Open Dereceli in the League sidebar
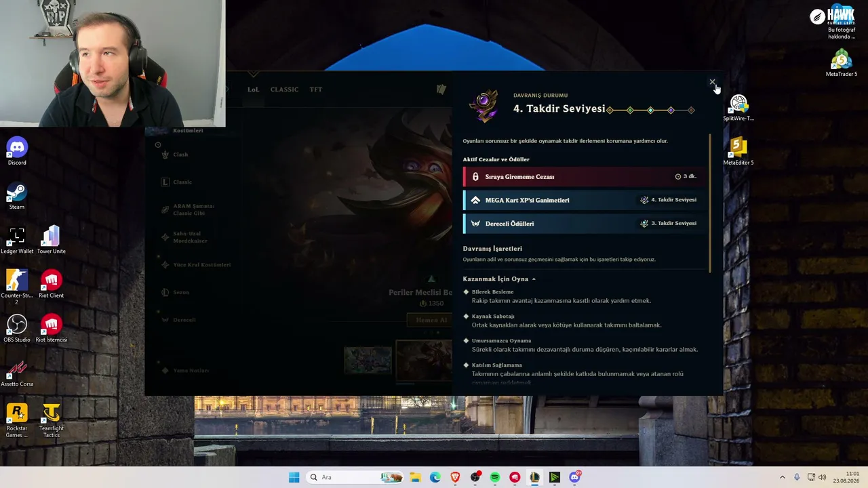 (178, 320)
